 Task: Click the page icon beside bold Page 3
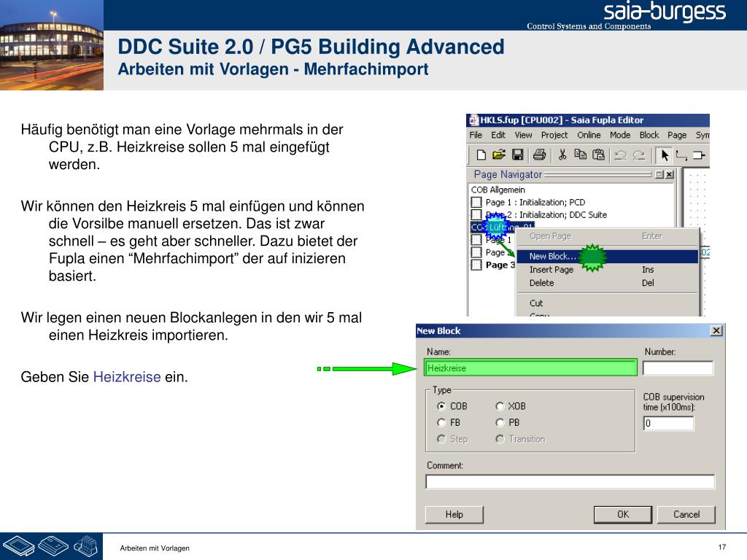click(x=476, y=265)
